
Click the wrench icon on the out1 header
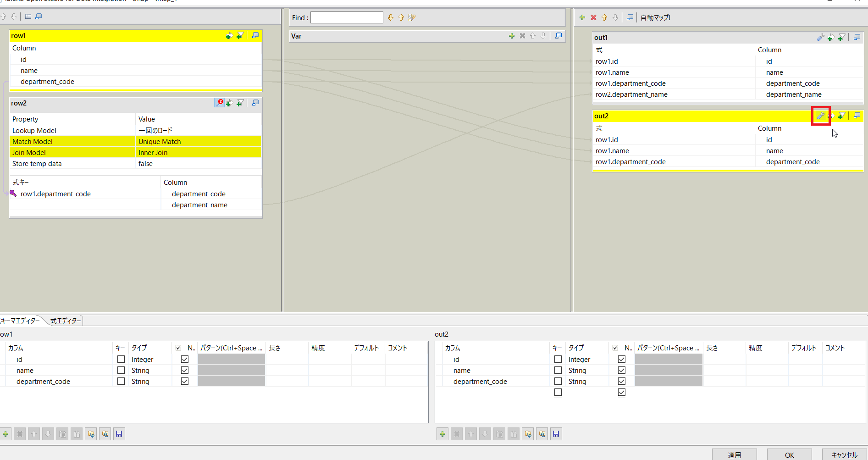point(820,37)
